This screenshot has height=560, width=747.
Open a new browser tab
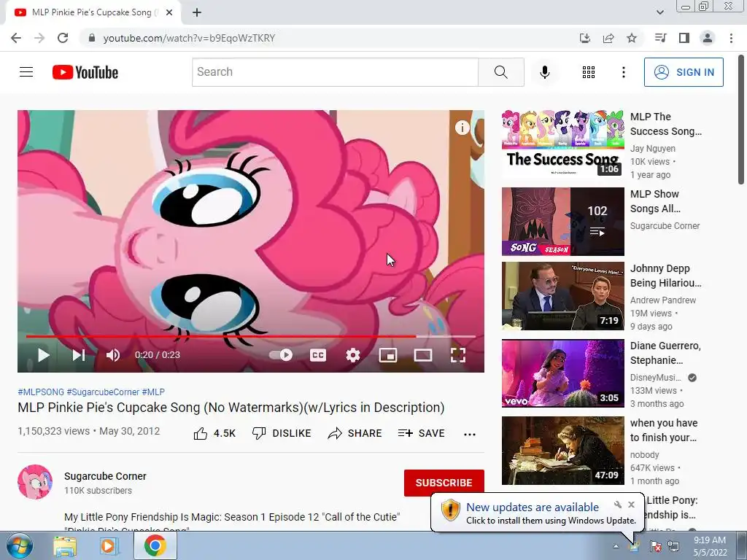click(197, 12)
